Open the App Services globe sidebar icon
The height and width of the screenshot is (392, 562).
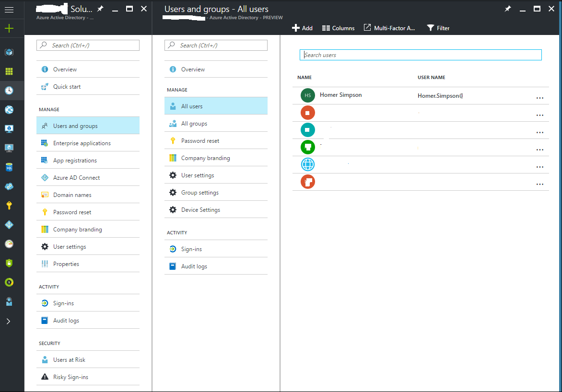point(9,110)
